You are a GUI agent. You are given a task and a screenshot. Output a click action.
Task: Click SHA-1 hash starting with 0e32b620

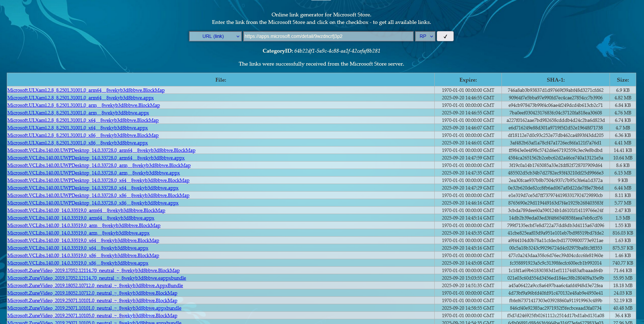click(x=556, y=188)
